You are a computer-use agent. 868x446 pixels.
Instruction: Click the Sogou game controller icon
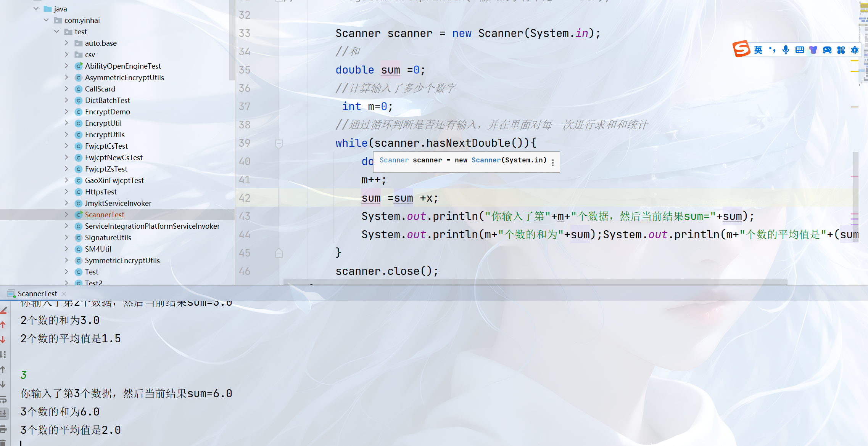[x=827, y=50]
